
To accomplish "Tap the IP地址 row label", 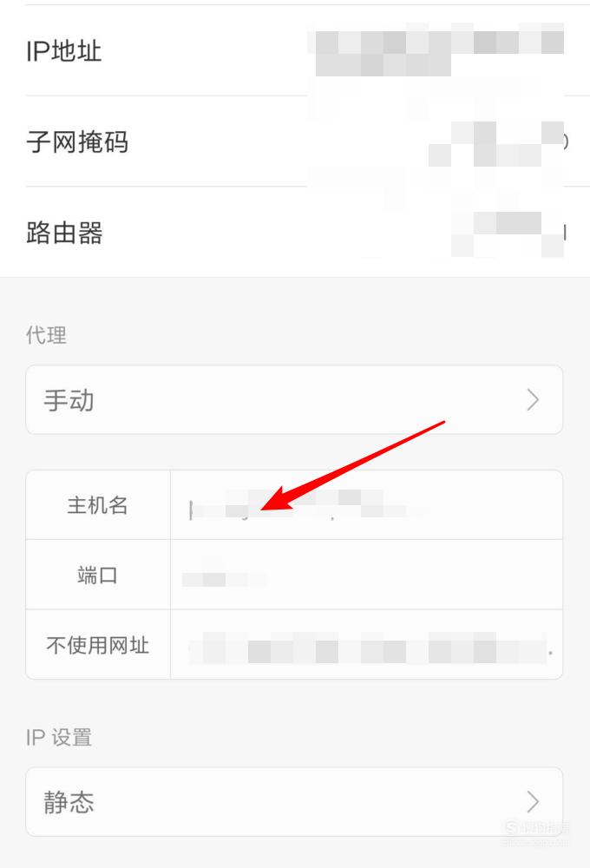I will [63, 51].
